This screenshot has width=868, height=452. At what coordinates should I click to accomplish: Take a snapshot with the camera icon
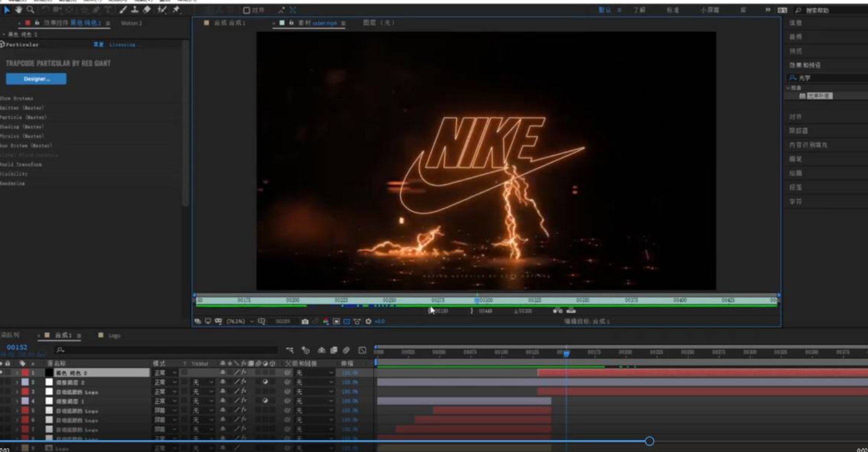tap(305, 321)
